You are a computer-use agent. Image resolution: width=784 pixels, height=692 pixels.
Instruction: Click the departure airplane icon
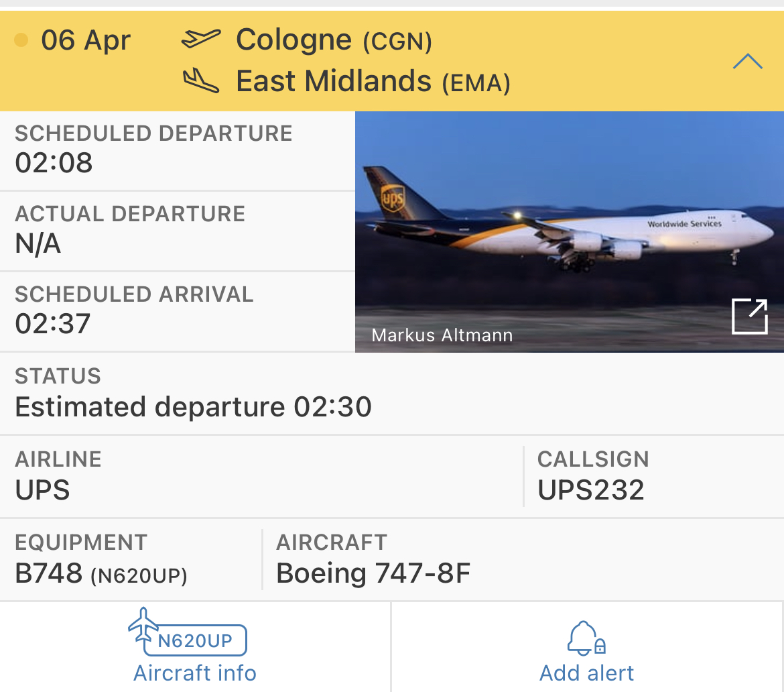point(200,40)
